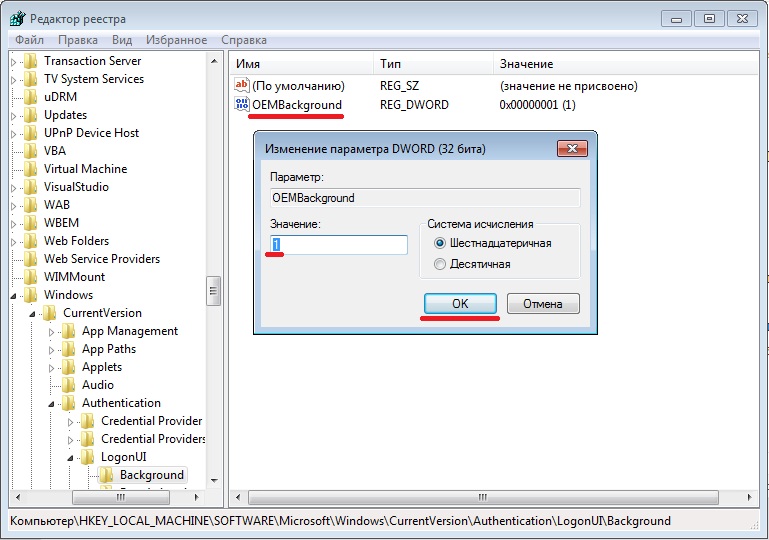Click the Отмена button
Screen dimensions: 769x540
(543, 304)
